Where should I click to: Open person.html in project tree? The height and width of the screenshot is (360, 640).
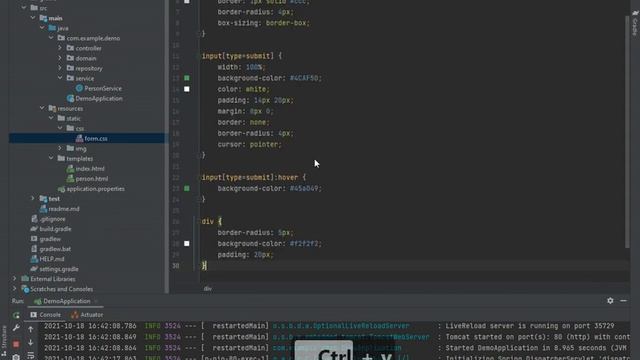click(92, 178)
